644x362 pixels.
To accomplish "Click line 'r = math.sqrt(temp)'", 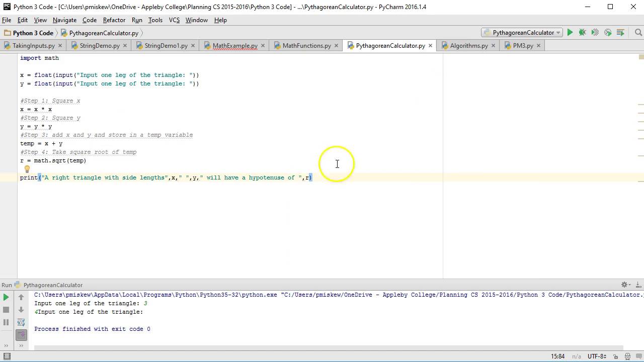I will (x=53, y=160).
